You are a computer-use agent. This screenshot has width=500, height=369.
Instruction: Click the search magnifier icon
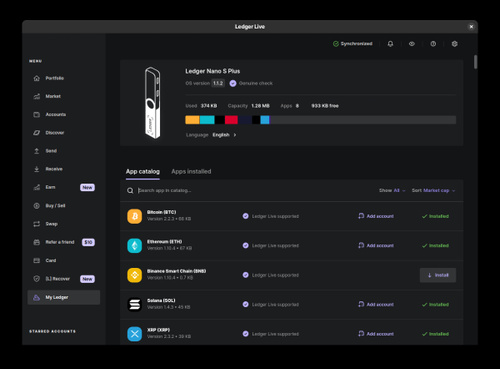pos(130,191)
